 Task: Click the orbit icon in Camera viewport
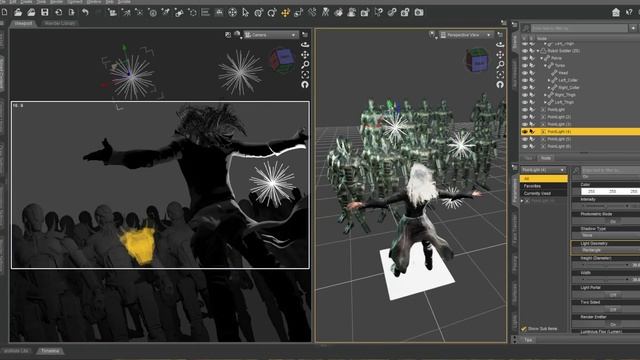tap(305, 44)
